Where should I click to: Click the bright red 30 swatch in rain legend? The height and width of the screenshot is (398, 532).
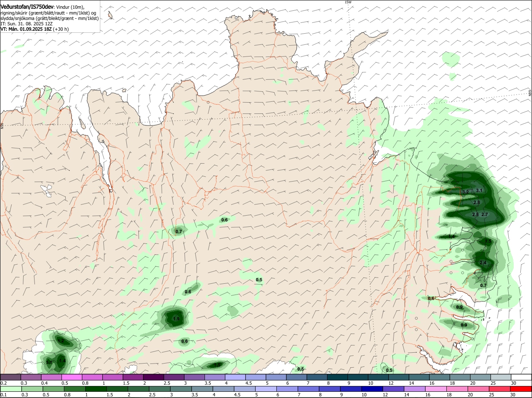[x=521, y=388]
